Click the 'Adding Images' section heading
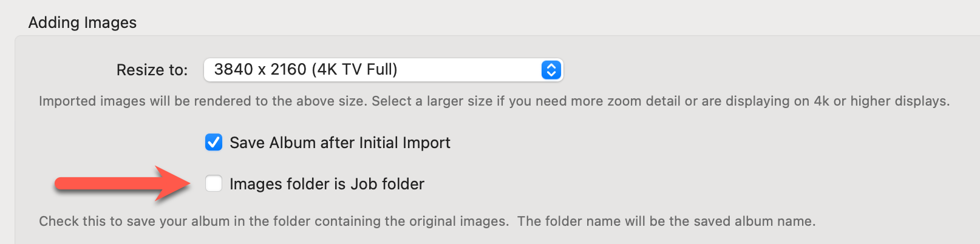 point(83,22)
